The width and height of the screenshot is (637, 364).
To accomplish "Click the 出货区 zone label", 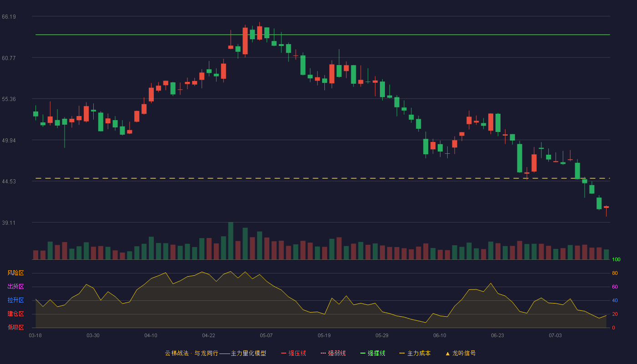I will (15, 287).
